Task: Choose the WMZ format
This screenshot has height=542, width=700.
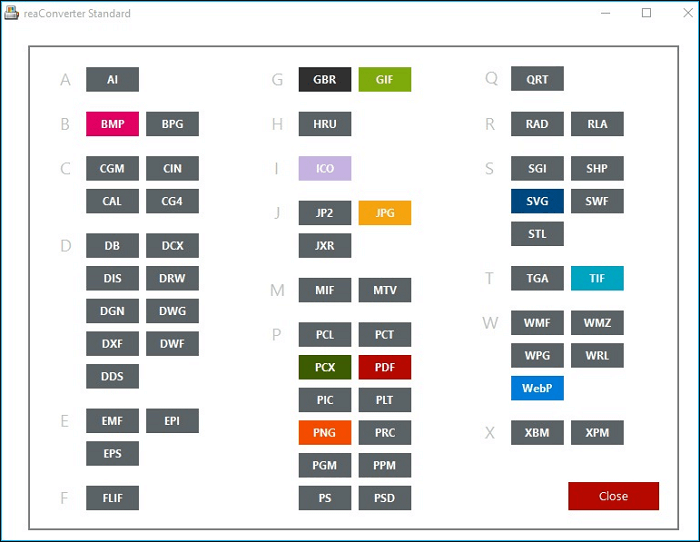Action: click(597, 323)
